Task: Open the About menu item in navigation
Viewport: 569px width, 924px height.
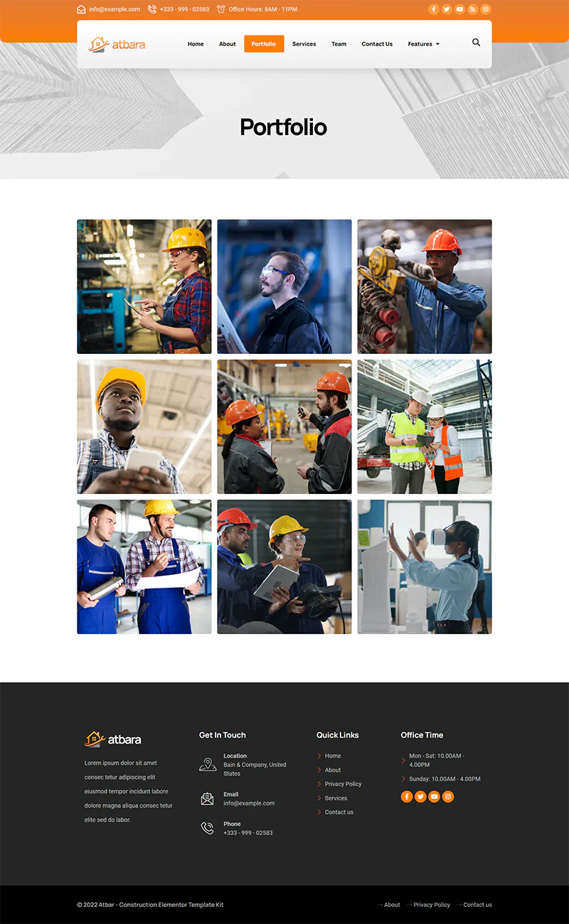Action: 228,44
